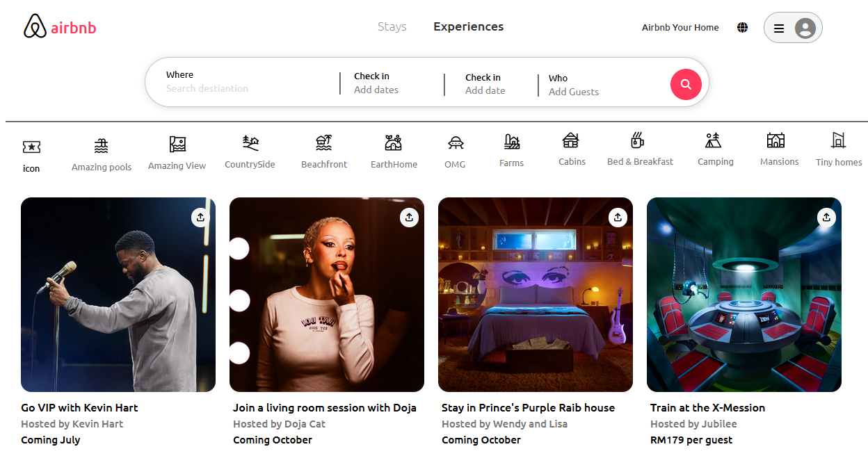868x465 pixels.
Task: Choose the Beachfront category icon
Action: (323, 143)
